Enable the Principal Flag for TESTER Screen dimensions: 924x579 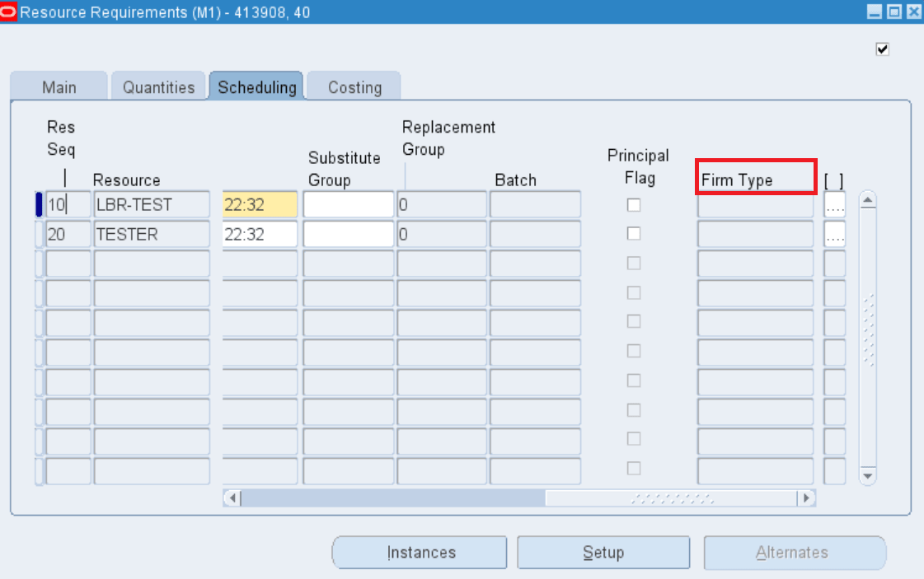click(x=633, y=234)
